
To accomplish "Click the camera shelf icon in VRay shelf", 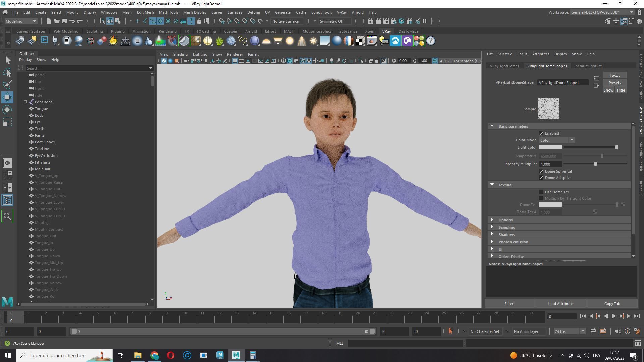I will pos(90,41).
